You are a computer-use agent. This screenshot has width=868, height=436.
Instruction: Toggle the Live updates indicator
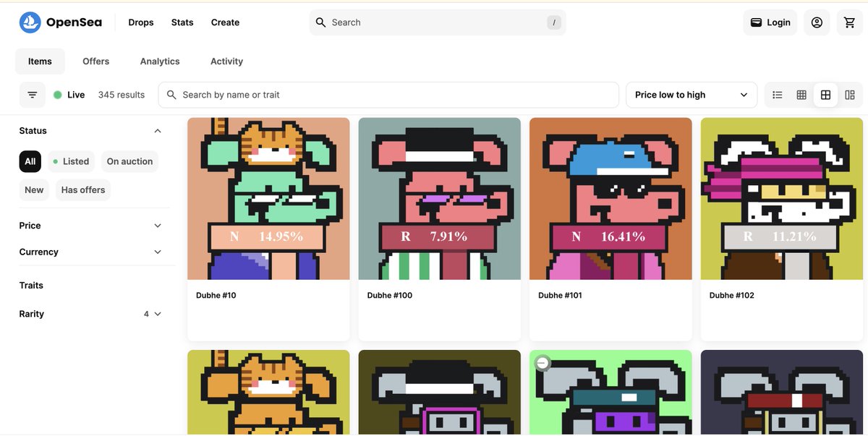tap(69, 95)
